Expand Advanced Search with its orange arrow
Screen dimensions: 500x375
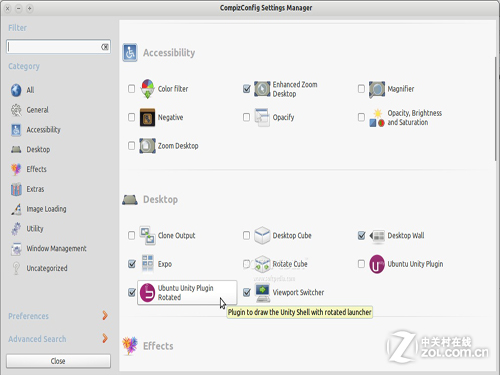pos(105,339)
